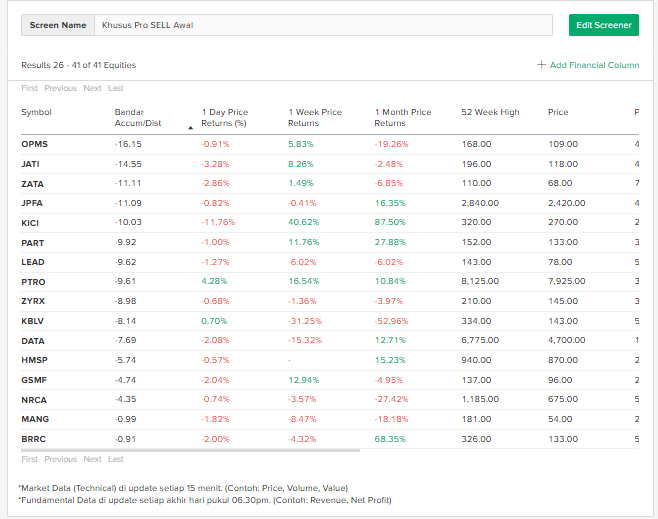The image size is (658, 519).
Task: Click the Last link below the table
Action: [x=116, y=459]
